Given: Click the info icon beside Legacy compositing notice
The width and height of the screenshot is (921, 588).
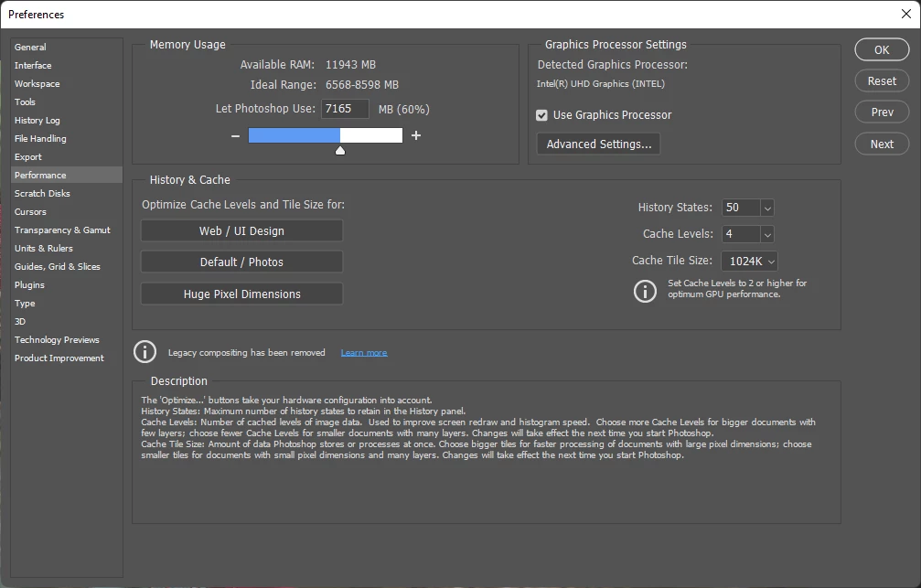Looking at the screenshot, I should click(145, 352).
